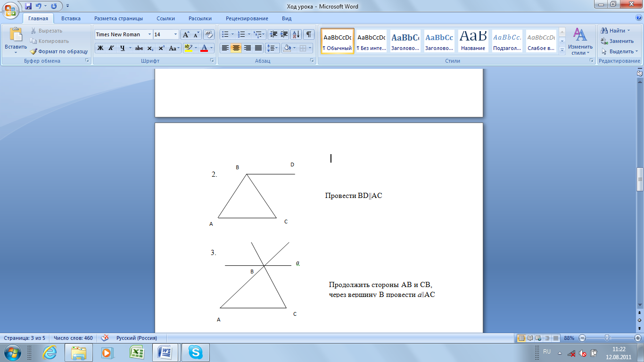Expand the styles gallery More arrow
Image resolution: width=644 pixels, height=362 pixels.
(561, 50)
